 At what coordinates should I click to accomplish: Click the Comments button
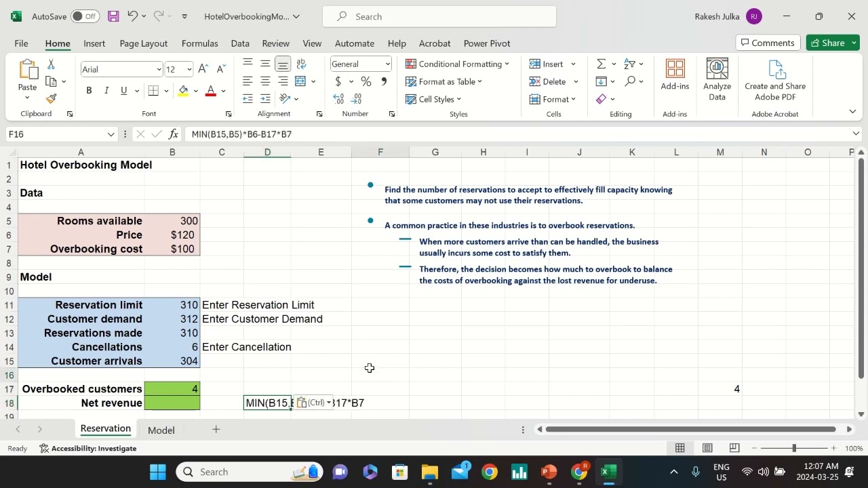click(768, 43)
